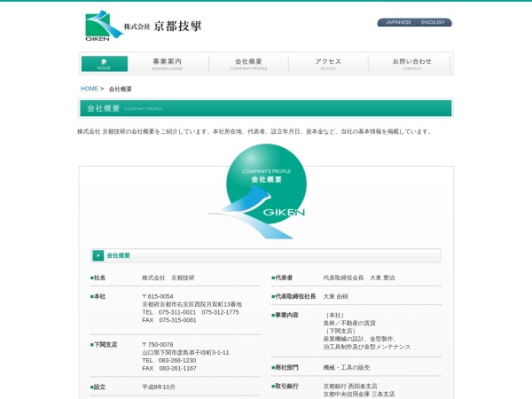Select 治工具制作及び金型メンテナンス line

coord(367,347)
